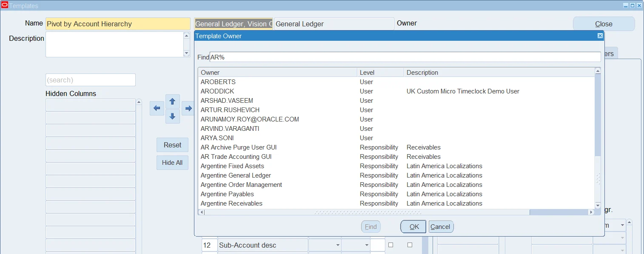644x254 pixels.
Task: Click the Level column header
Action: (381, 73)
